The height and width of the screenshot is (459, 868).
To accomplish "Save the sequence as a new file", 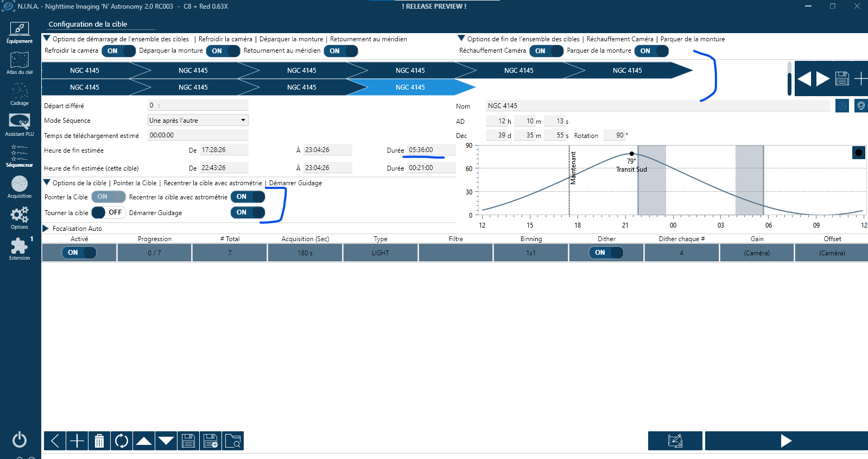I will pyautogui.click(x=211, y=441).
